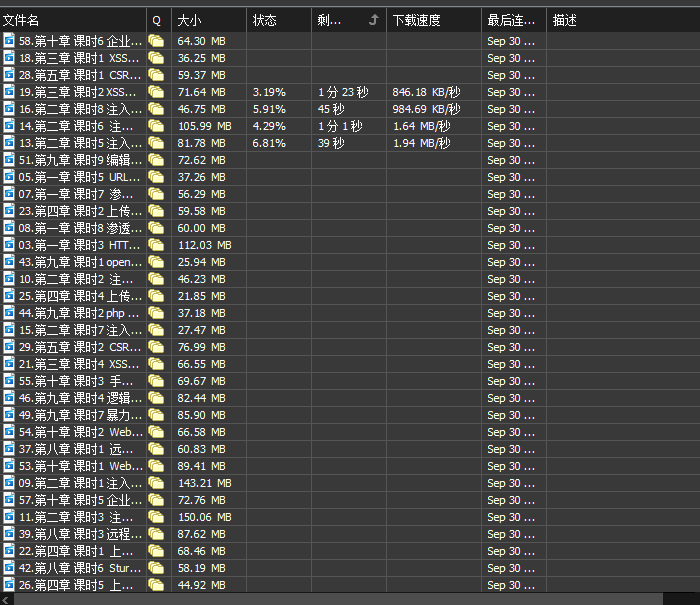The height and width of the screenshot is (605, 700).
Task: Sort by the Q column header
Action: click(158, 20)
